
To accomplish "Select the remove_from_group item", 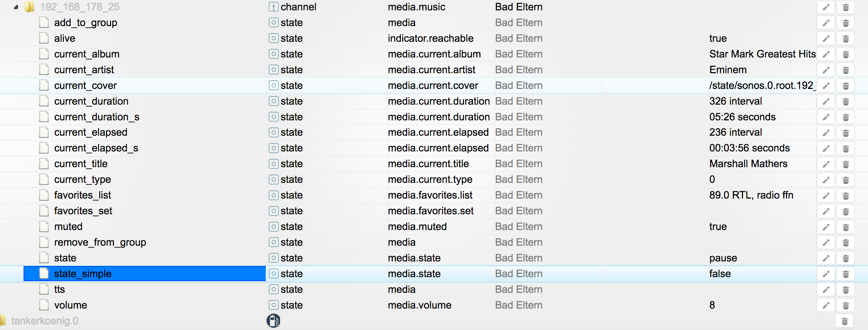I will pyautogui.click(x=100, y=242).
